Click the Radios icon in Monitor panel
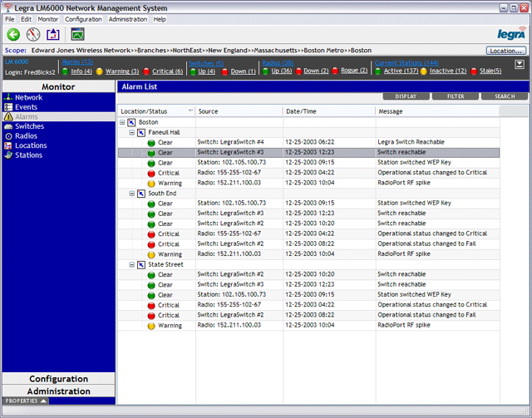Image resolution: width=532 pixels, height=418 pixels. coord(8,136)
